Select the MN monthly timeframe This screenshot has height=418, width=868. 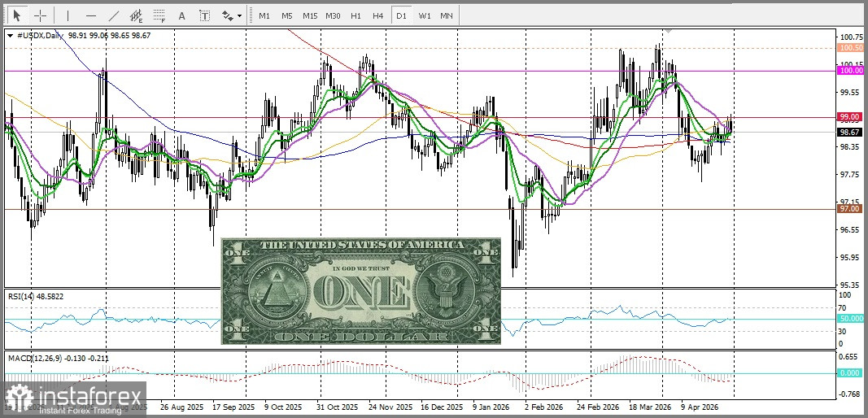pyautogui.click(x=447, y=15)
